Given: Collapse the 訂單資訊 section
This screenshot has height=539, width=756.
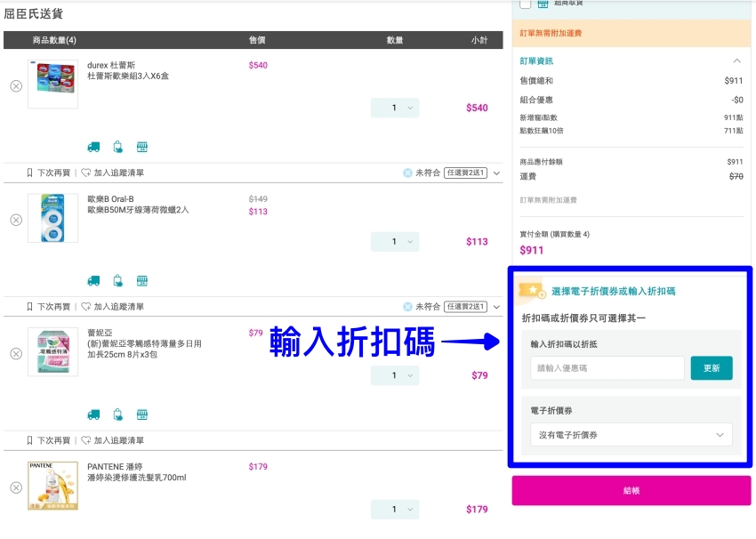Looking at the screenshot, I should point(736,61).
